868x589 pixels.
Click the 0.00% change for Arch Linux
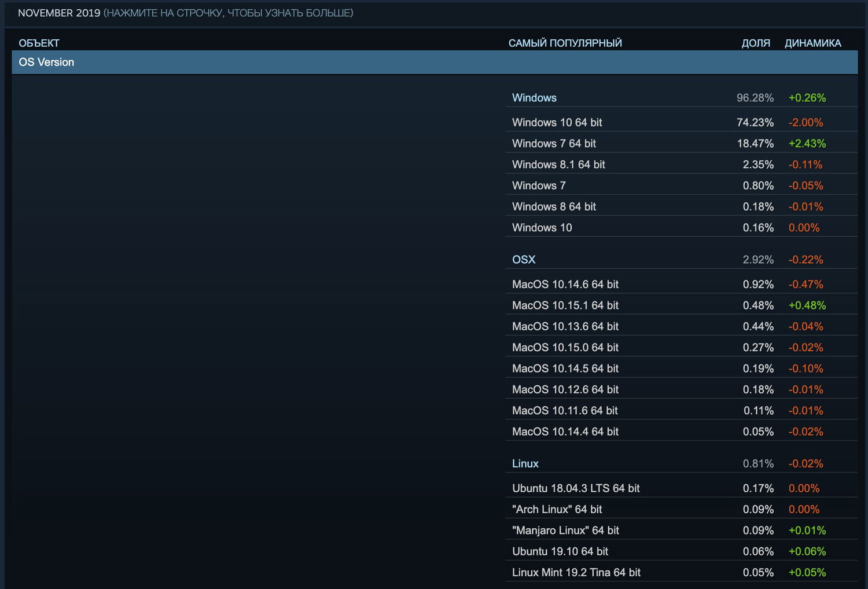point(804,510)
